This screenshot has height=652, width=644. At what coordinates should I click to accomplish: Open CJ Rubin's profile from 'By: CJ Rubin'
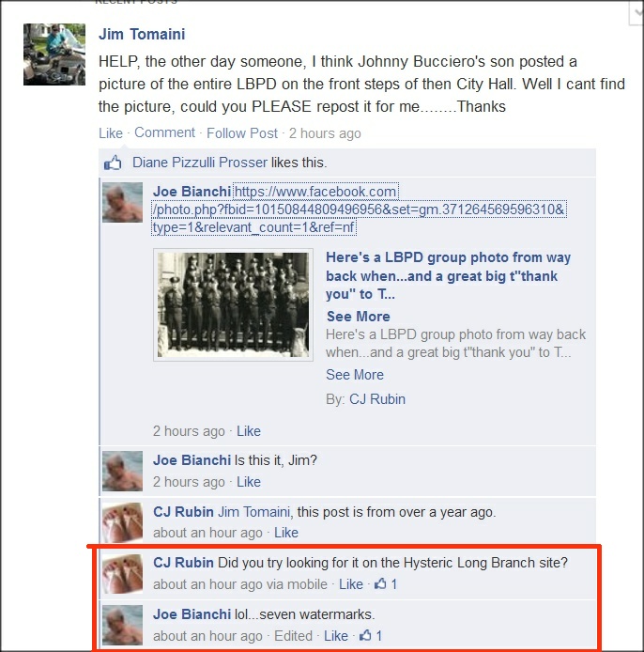click(x=376, y=399)
